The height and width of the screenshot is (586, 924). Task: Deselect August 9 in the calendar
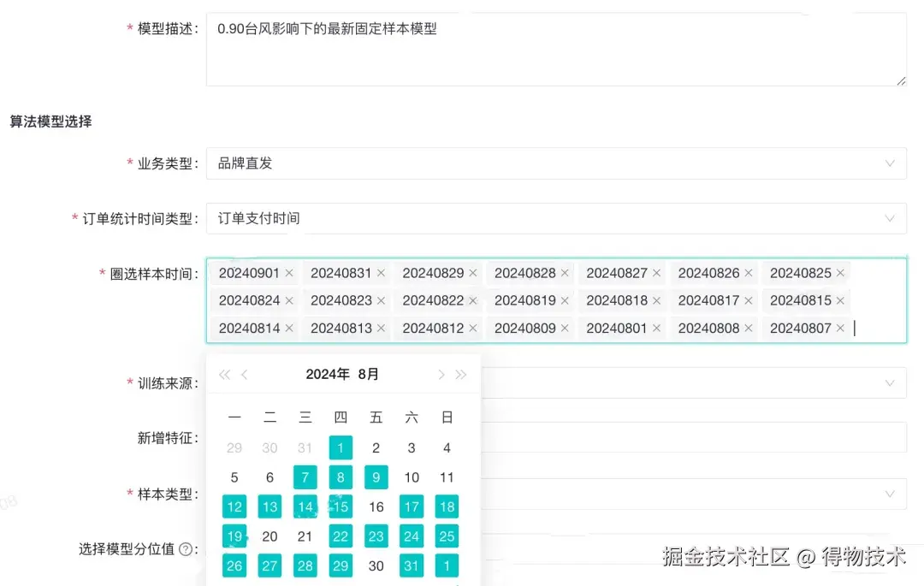pos(376,477)
